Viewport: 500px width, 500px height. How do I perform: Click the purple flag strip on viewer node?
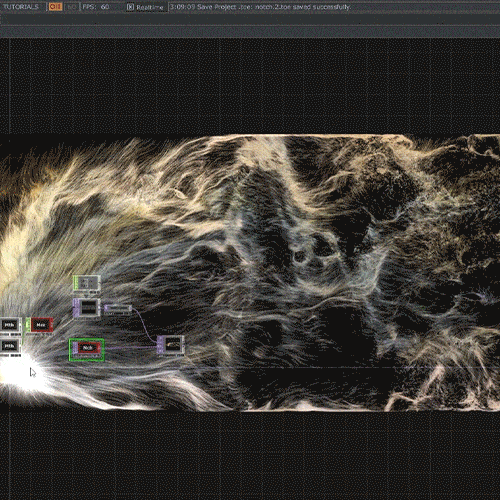tap(76, 307)
